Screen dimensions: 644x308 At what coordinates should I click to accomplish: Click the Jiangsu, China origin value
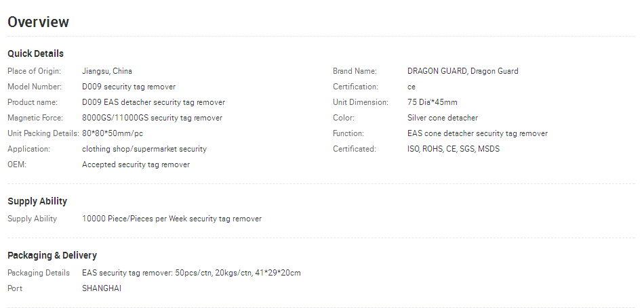tap(107, 71)
